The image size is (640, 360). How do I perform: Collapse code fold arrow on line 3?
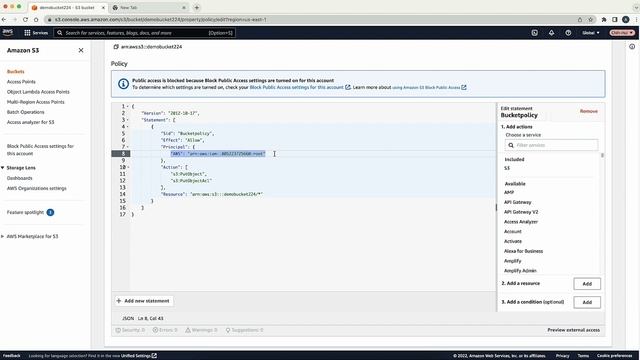click(127, 120)
